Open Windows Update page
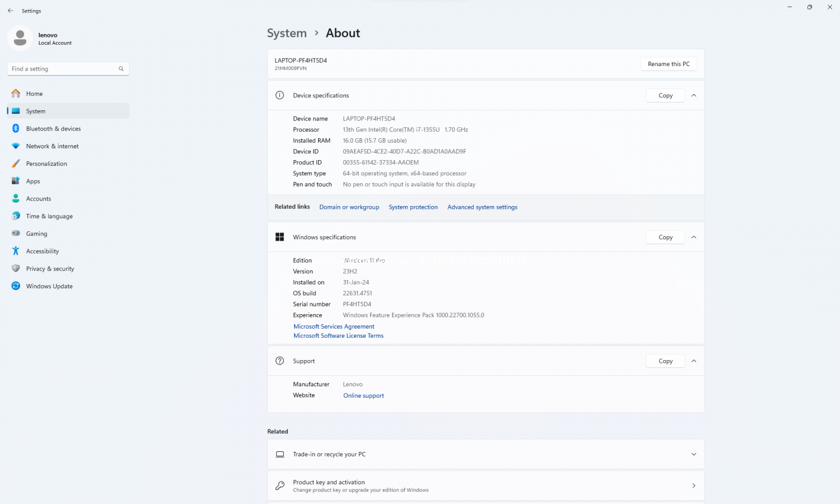This screenshot has width=840, height=504. coord(68,286)
